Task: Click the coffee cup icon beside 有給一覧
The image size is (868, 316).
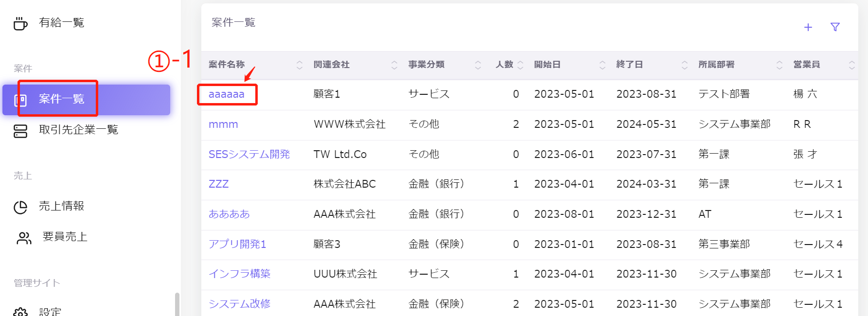Action: pos(20,23)
